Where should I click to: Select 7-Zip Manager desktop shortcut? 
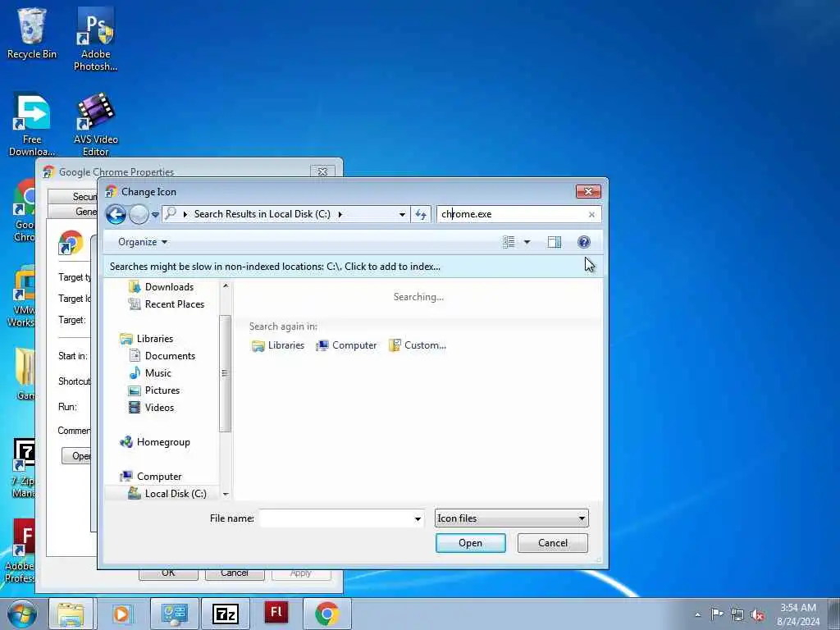tap(24, 468)
